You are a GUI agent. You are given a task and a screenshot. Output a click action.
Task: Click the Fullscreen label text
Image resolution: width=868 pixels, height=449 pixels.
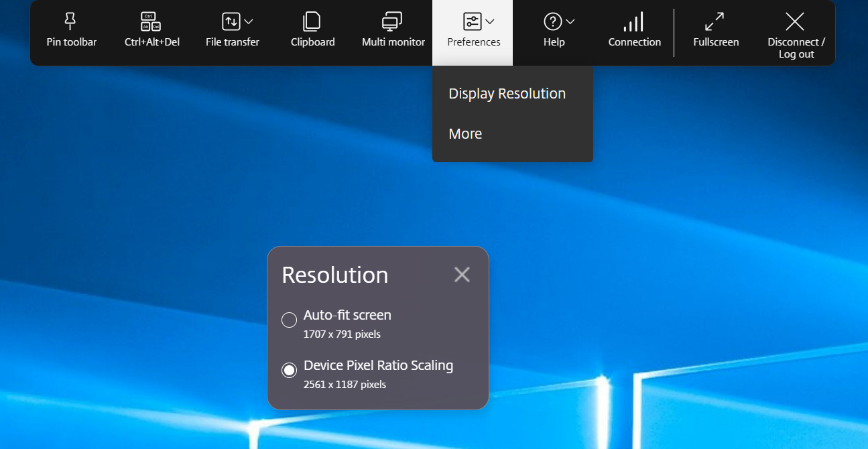(716, 42)
